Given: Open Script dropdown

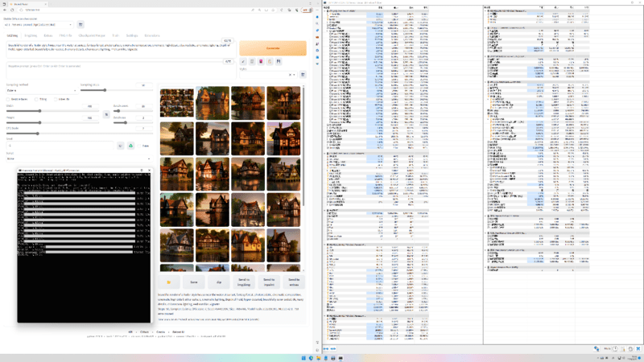Looking at the screenshot, I should [78, 158].
